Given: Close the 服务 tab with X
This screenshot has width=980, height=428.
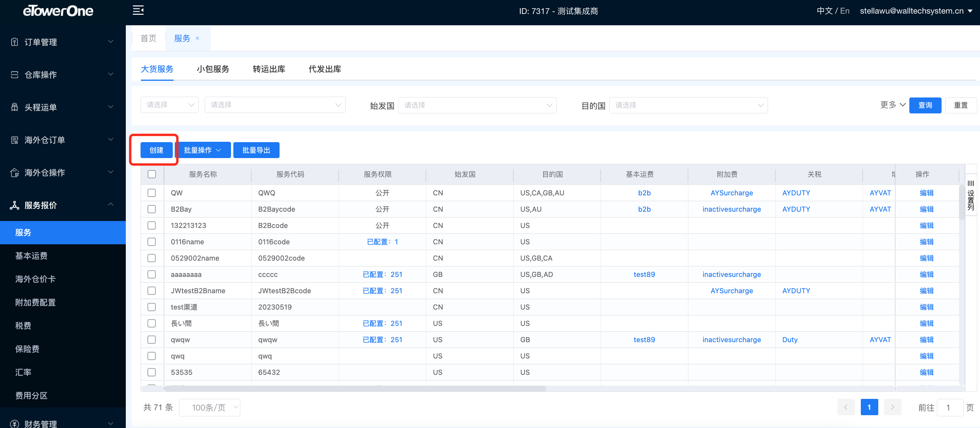Looking at the screenshot, I should point(198,38).
